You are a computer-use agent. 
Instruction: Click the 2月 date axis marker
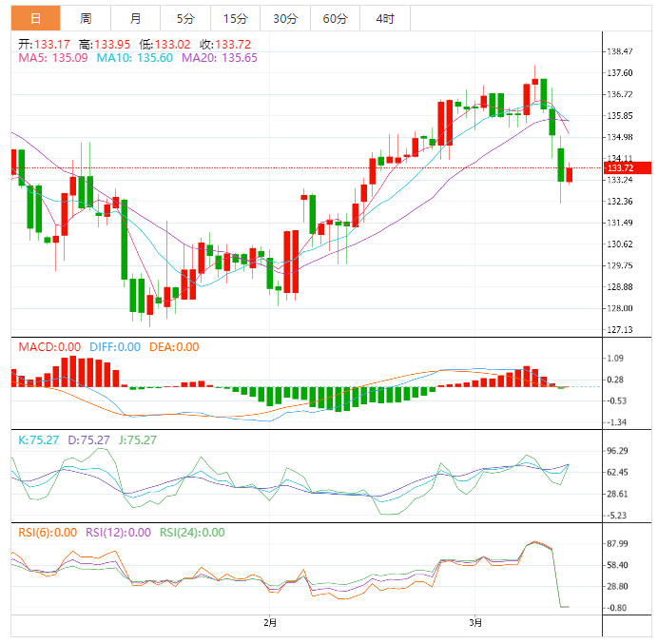tap(270, 623)
